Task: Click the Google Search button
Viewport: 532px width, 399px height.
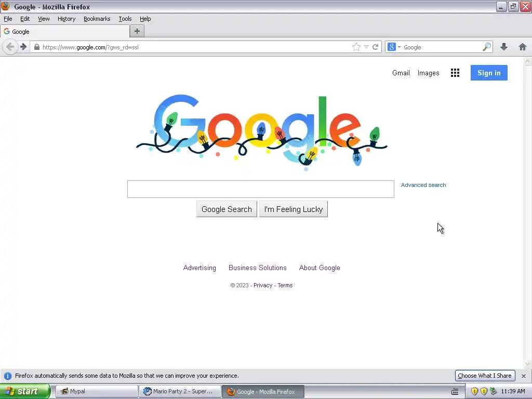Action: 227,209
